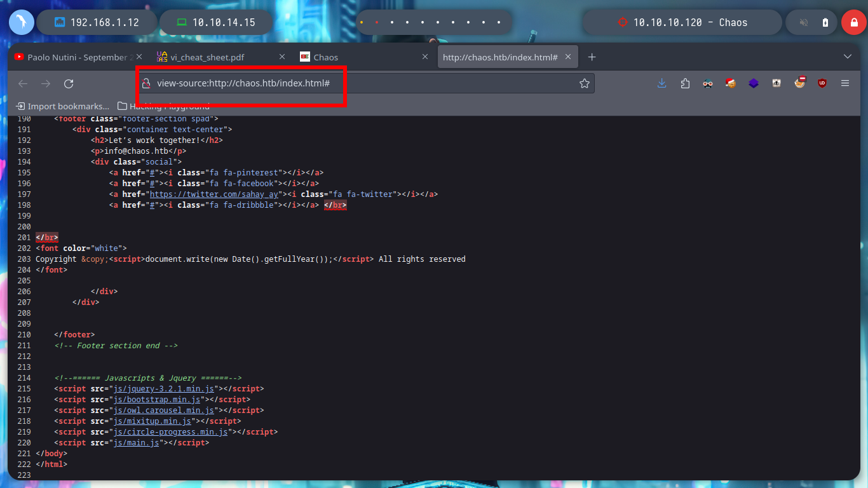868x488 pixels.
Task: Open the purple stacked-layers extension
Action: click(x=754, y=83)
